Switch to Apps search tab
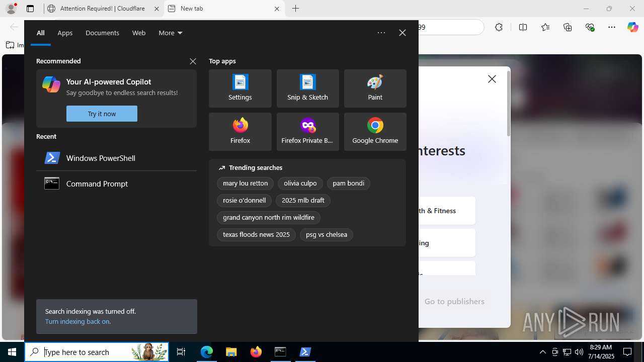Screen dimensions: 644x362 (x=65, y=33)
